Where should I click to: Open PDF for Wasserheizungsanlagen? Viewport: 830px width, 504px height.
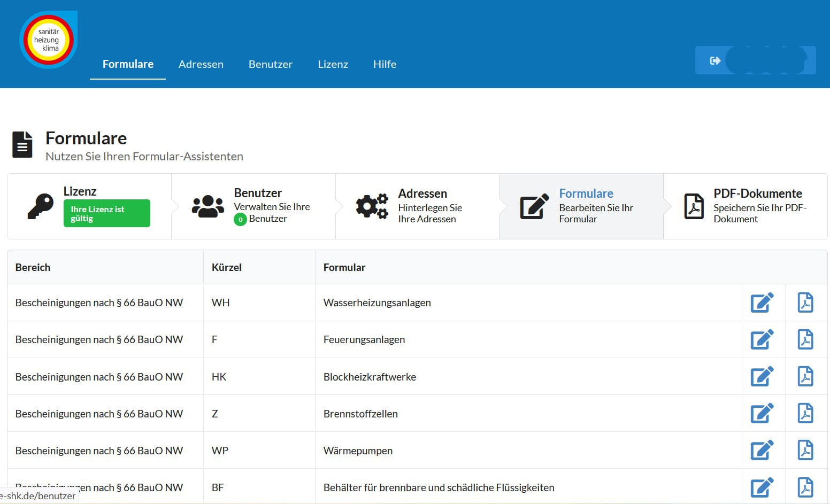click(805, 303)
